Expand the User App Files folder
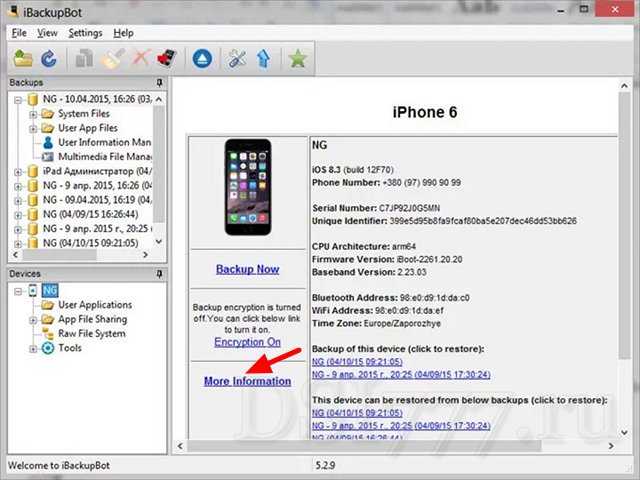This screenshot has width=640, height=480. point(33,129)
